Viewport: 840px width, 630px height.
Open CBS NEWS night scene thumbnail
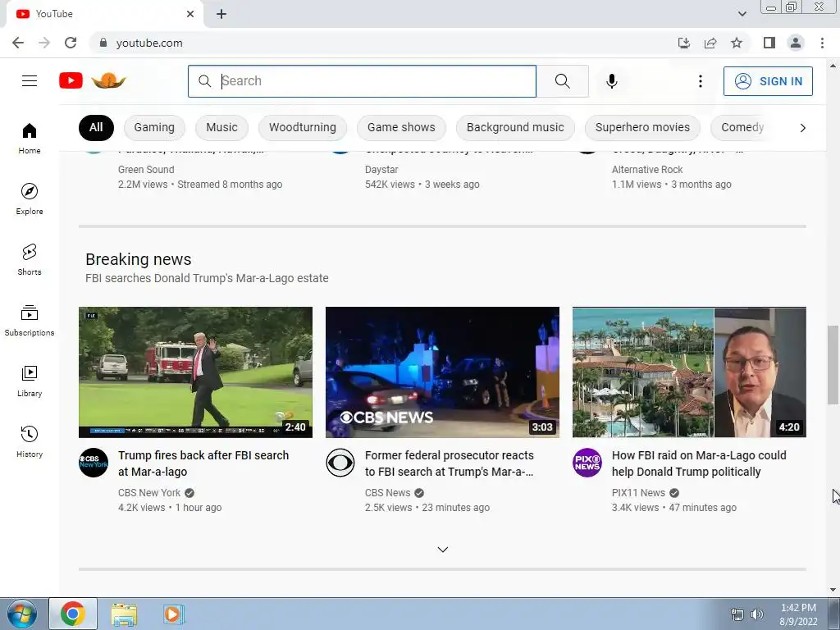click(x=442, y=372)
